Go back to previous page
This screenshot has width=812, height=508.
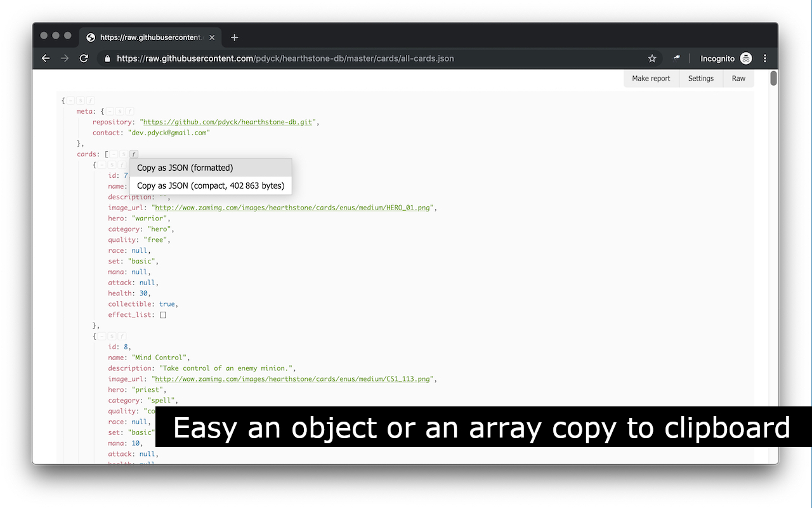[x=46, y=58]
